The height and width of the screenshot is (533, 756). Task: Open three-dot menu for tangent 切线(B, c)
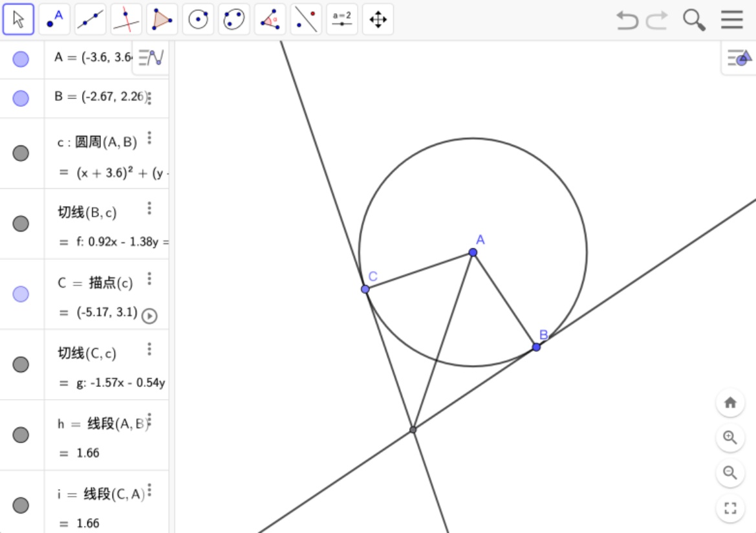(x=149, y=208)
